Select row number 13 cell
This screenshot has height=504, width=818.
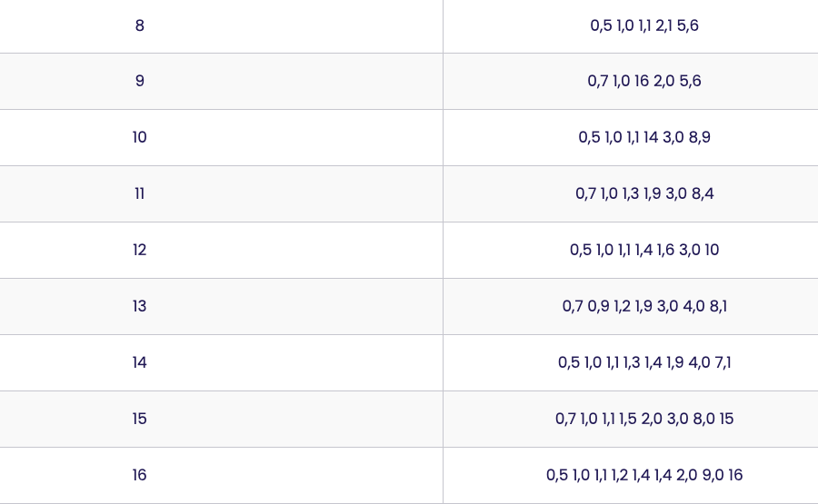(x=221, y=306)
